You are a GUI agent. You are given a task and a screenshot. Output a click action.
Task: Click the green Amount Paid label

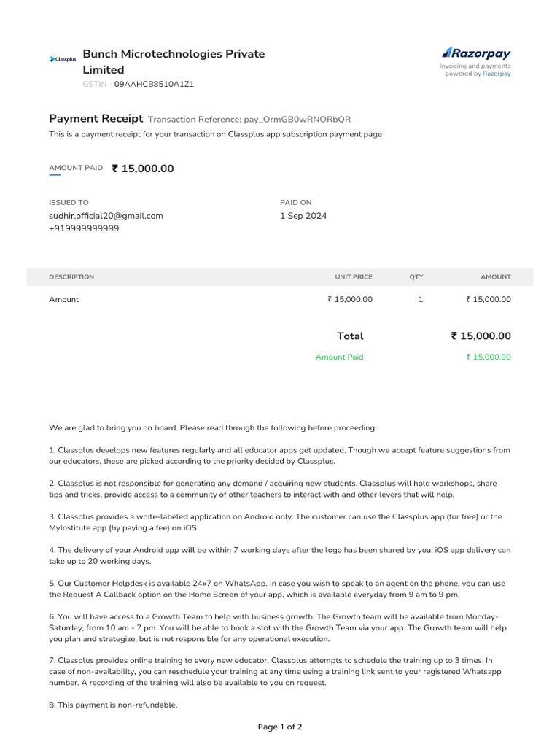(x=339, y=357)
